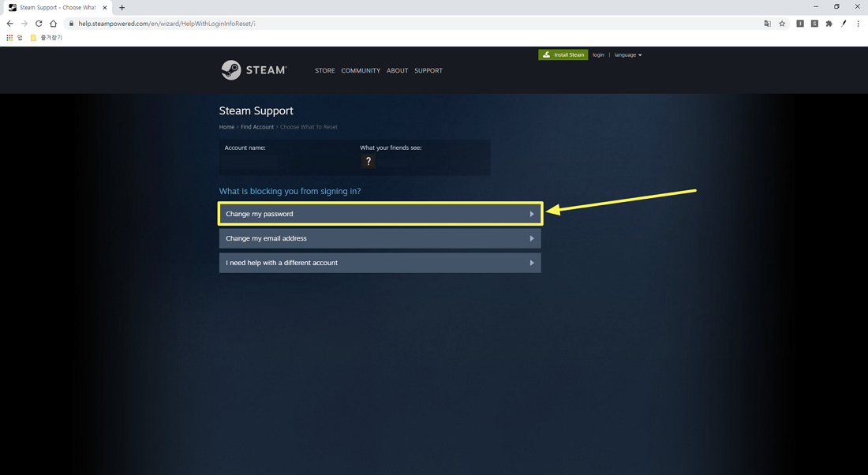Click the S extension icon in toolbar

pos(814,23)
